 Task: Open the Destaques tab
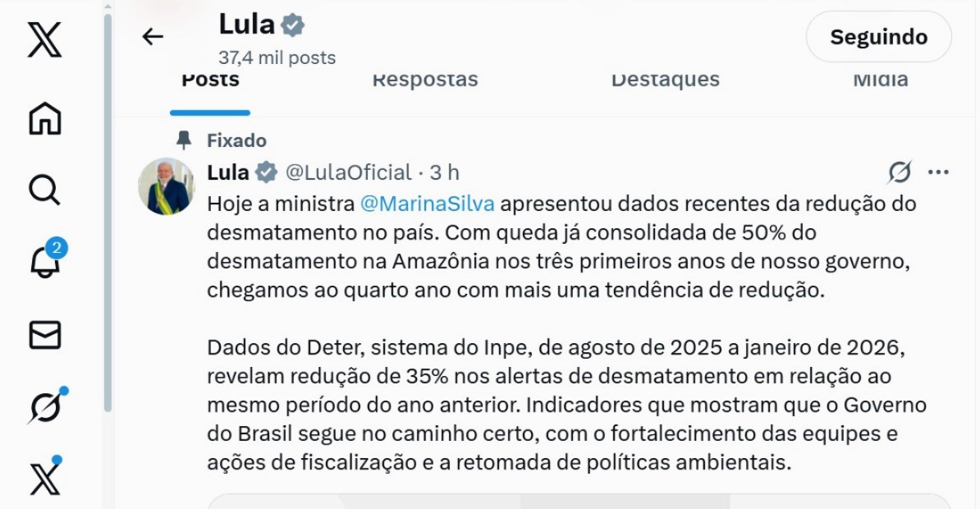coord(665,80)
